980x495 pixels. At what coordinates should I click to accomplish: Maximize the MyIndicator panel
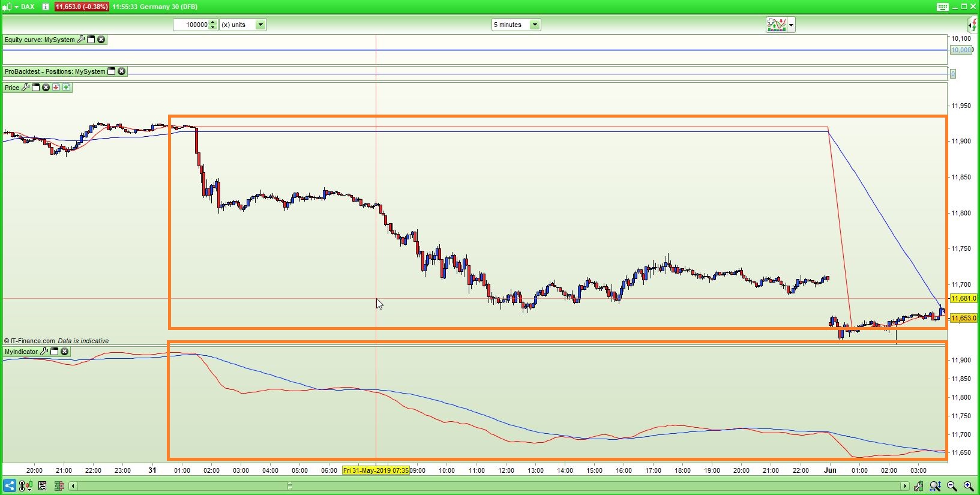tap(54, 352)
